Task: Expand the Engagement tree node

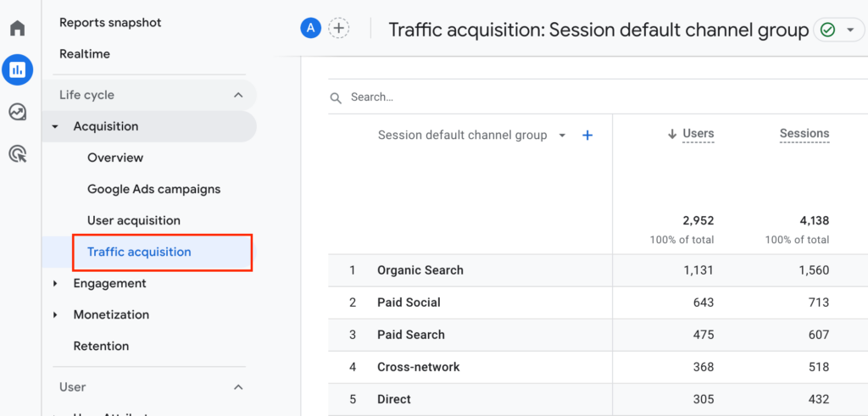Action: (x=55, y=283)
